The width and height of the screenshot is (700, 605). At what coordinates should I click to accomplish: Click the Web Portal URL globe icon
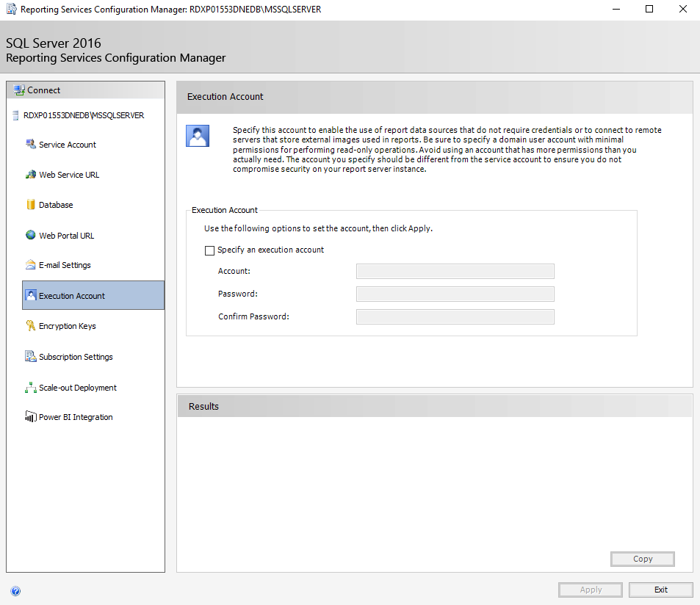click(x=31, y=235)
